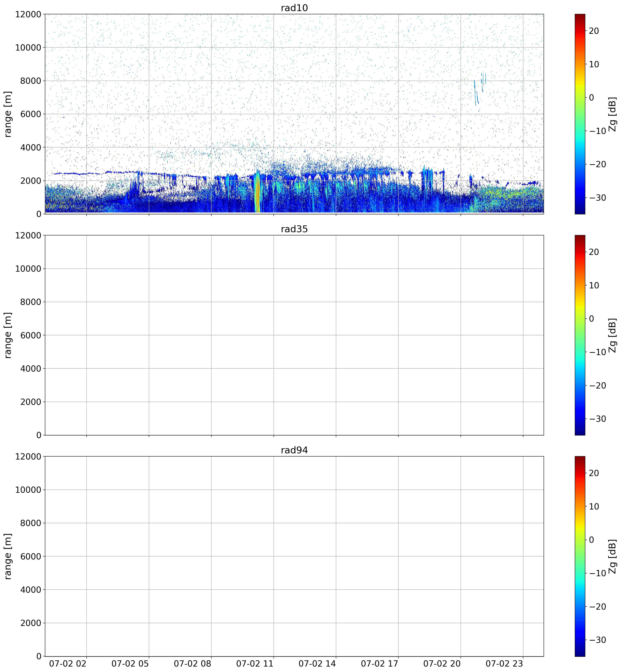Click the 4000 tick on rad35 y-axis

click(31, 369)
